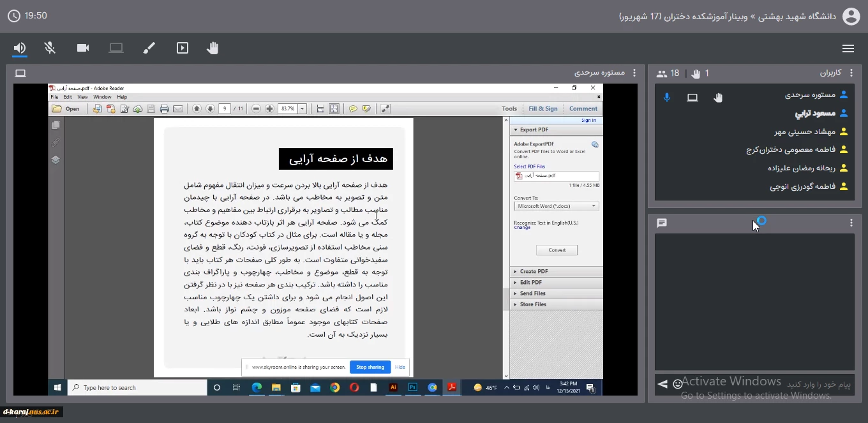Raise hand using top toolbar icon
The width and height of the screenshot is (868, 423).
click(x=213, y=48)
